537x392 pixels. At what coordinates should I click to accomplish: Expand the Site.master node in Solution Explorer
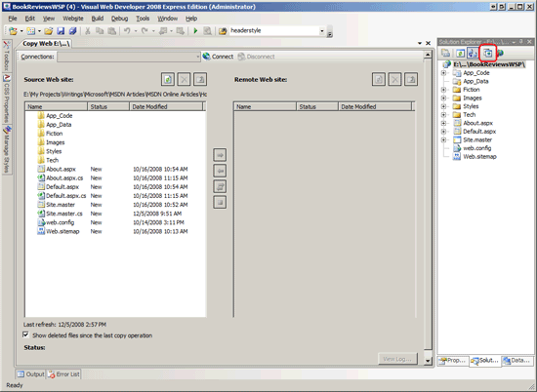tap(443, 139)
